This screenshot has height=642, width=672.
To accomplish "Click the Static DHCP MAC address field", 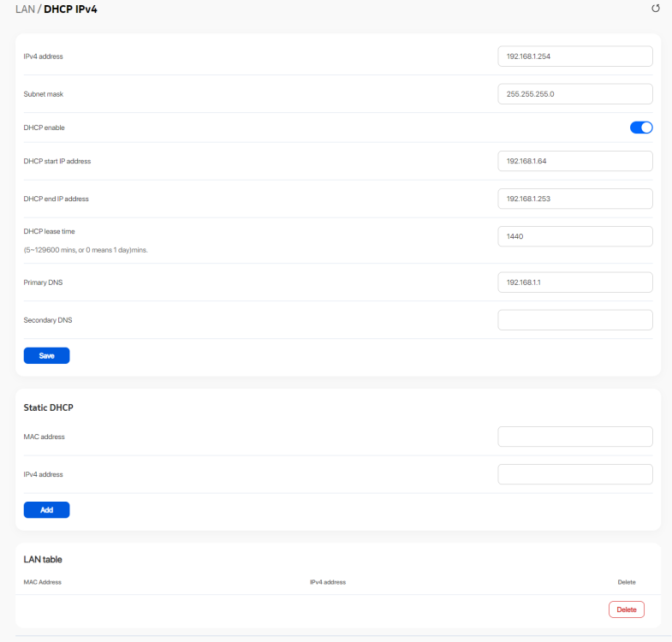I will (575, 437).
